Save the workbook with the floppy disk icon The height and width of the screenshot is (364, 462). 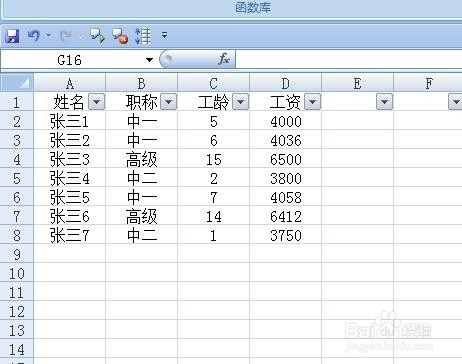coord(12,36)
